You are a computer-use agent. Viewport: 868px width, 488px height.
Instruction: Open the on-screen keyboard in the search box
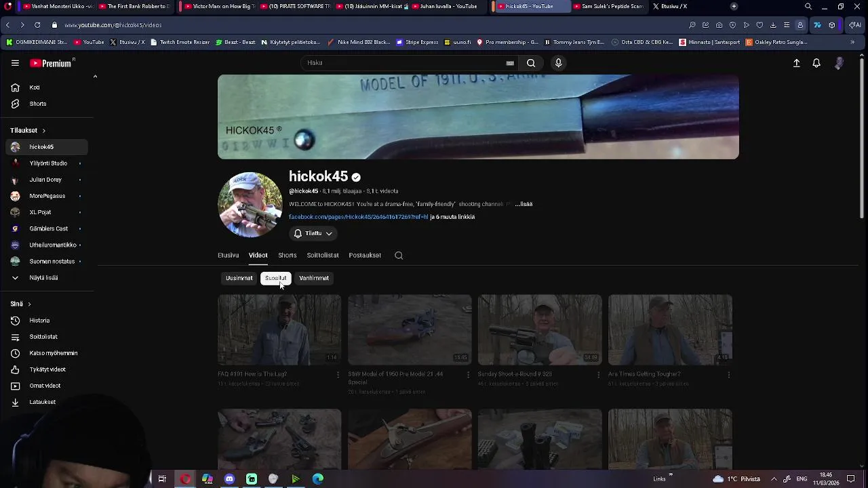[x=510, y=63]
